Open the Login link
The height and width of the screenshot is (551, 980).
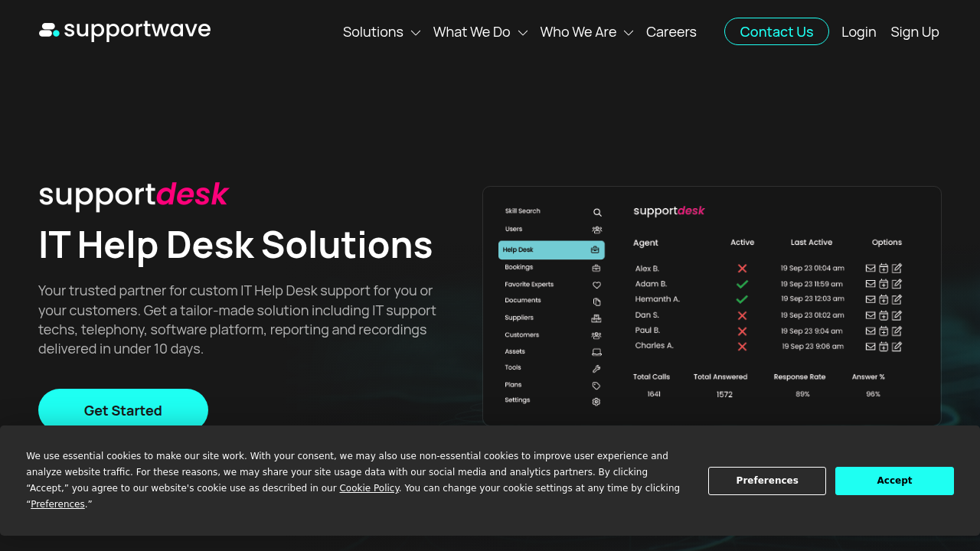tap(859, 32)
